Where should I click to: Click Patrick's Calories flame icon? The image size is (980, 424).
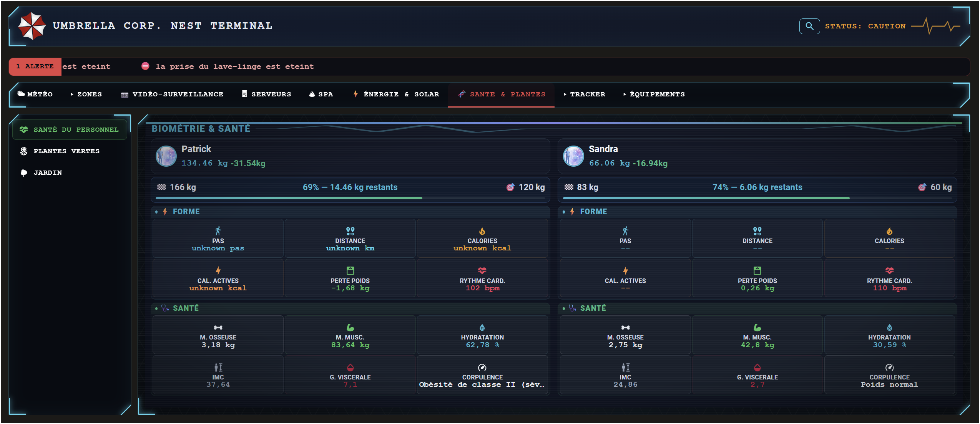tap(482, 231)
